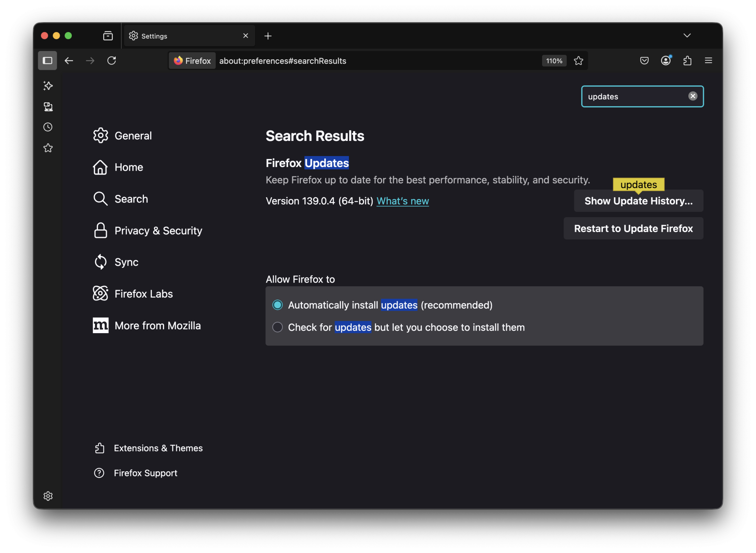Viewport: 756px width, 553px height.
Task: Open the Extensions puzzle icon in toolbar
Action: (x=688, y=60)
